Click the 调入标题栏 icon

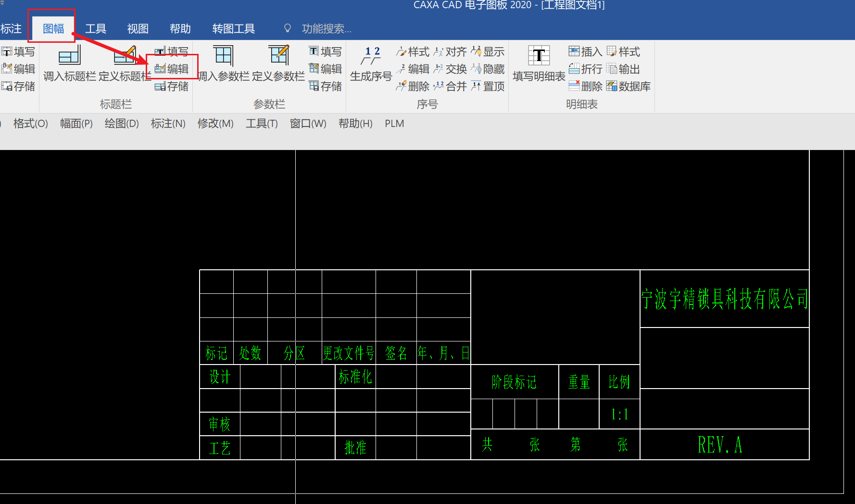69,56
